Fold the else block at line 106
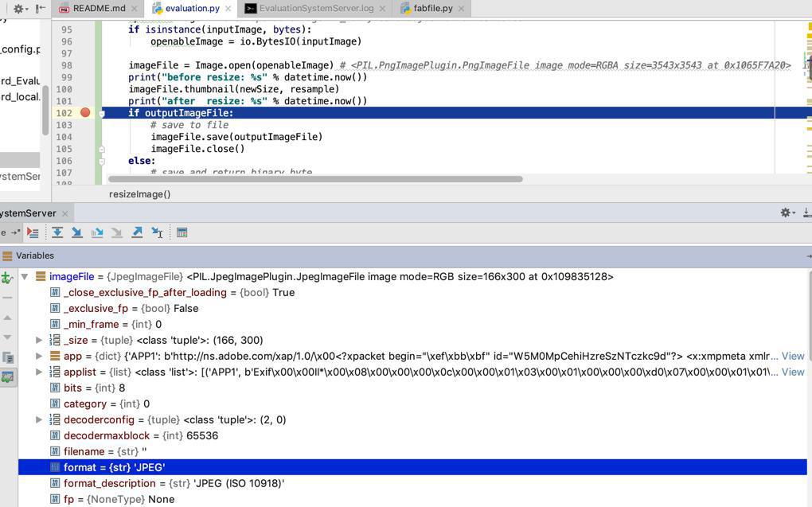 click(102, 161)
